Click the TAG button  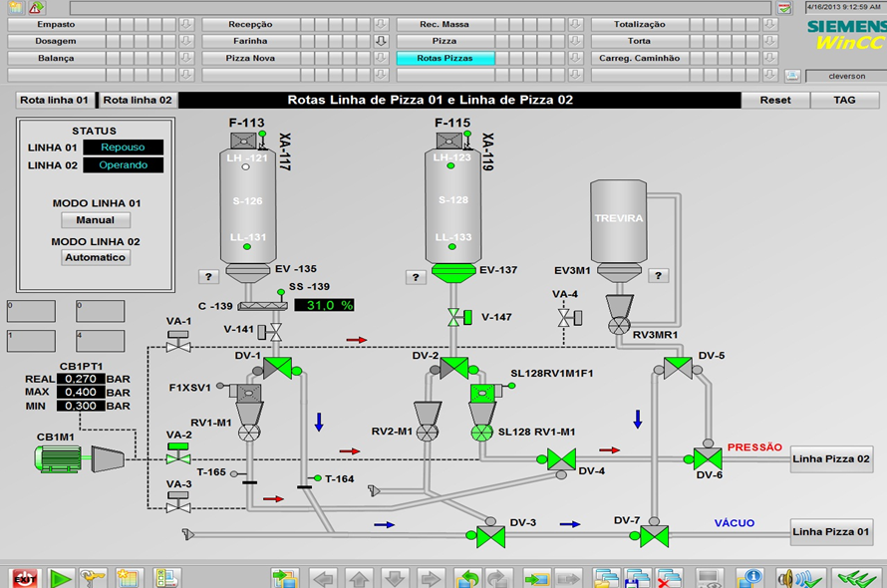pos(844,100)
